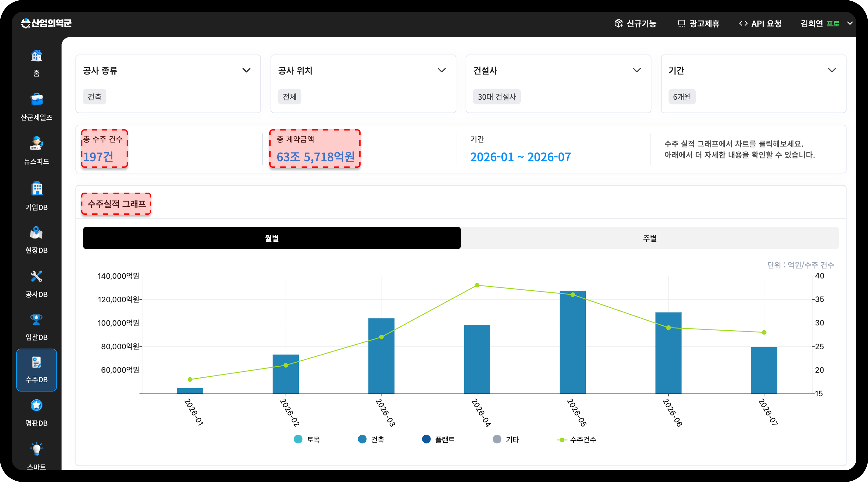Screen dimensions: 868x482
Task: Switch to the 월별 tab
Action: (x=272, y=238)
